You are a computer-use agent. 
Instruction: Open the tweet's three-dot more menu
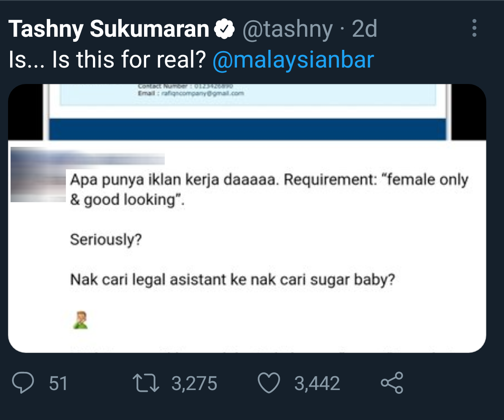point(474,29)
